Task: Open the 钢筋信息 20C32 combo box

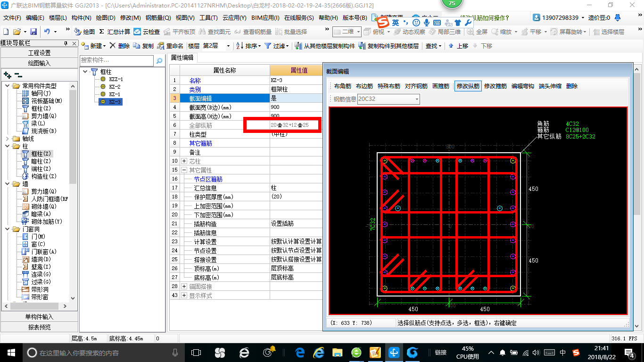Action: tap(388, 99)
